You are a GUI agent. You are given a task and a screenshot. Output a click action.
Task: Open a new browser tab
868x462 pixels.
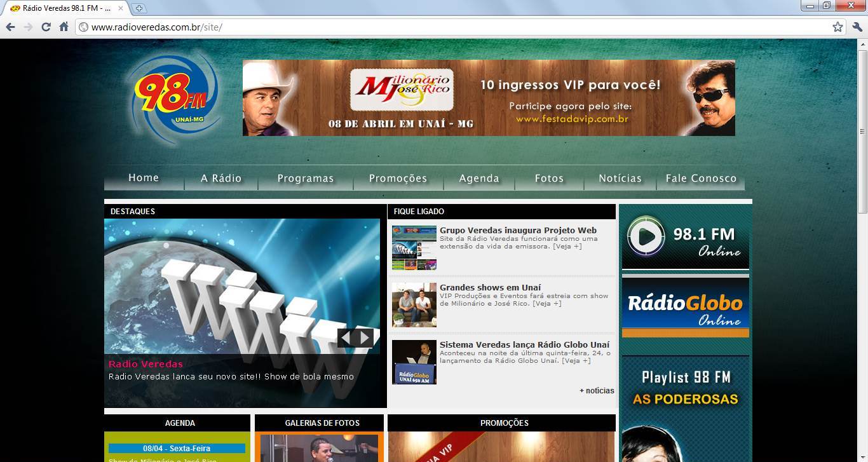pos(139,8)
